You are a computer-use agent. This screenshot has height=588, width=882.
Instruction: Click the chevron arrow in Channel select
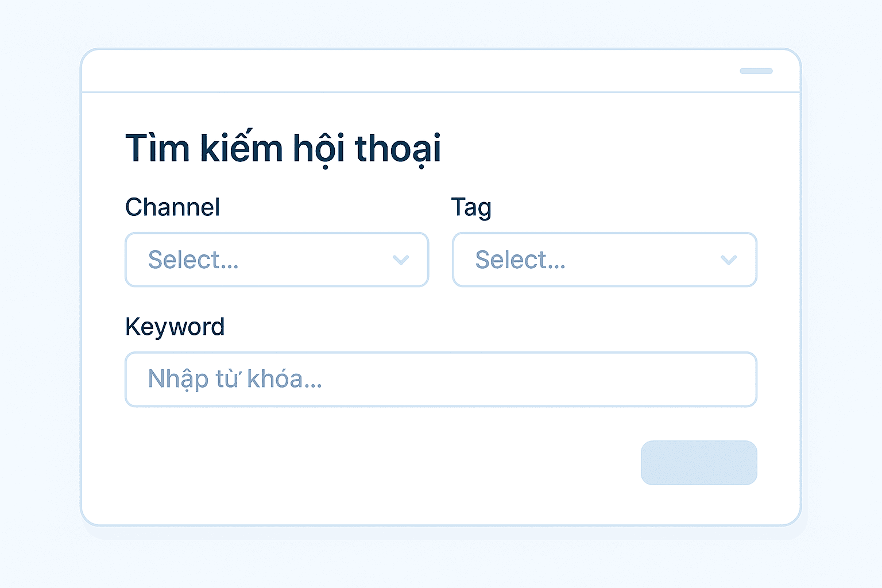pyautogui.click(x=400, y=260)
